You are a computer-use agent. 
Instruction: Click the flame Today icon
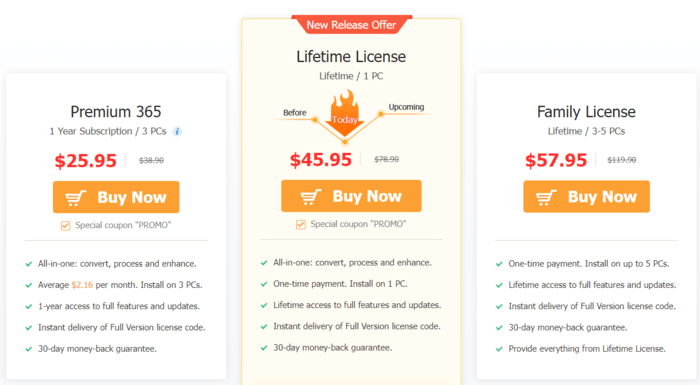[x=345, y=113]
